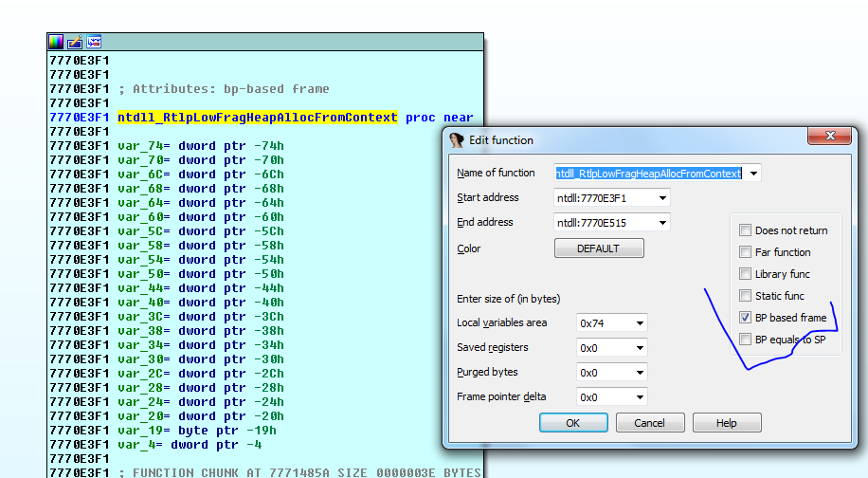Expand the Name of function dropdown
This screenshot has height=478, width=868.
coord(753,174)
